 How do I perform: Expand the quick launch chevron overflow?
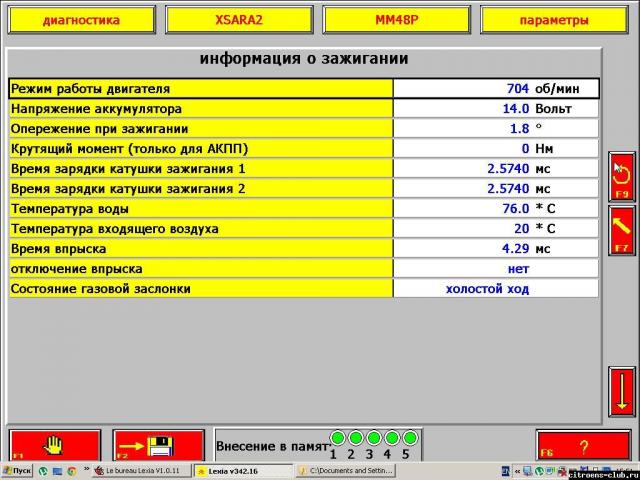(x=86, y=469)
